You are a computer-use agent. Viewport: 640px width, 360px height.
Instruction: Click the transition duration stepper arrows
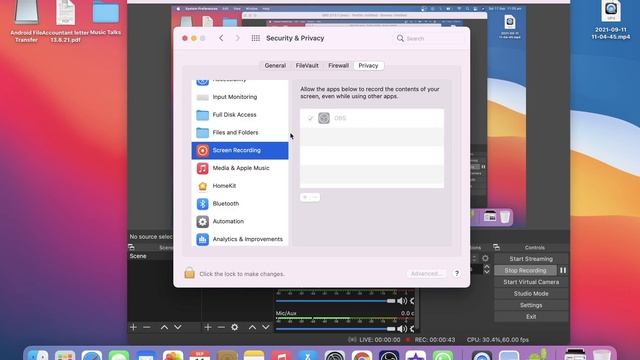[487, 269]
